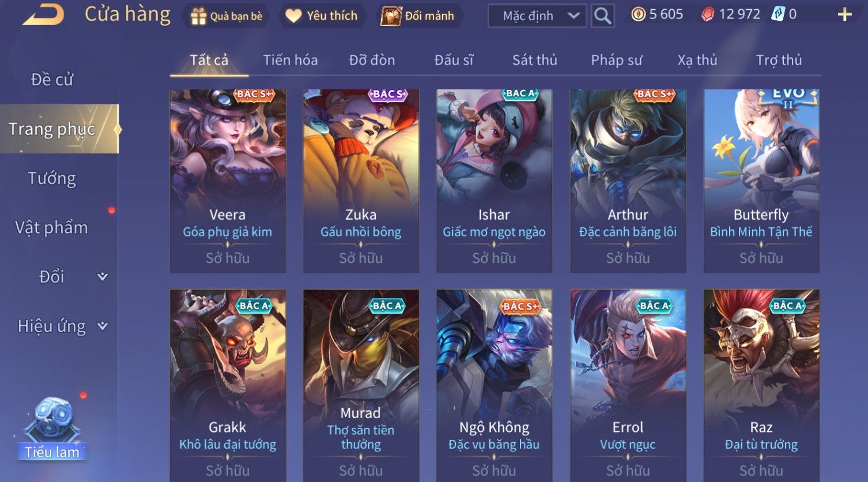This screenshot has width=868, height=482.
Task: Click the back arrow icon
Action: (x=43, y=14)
